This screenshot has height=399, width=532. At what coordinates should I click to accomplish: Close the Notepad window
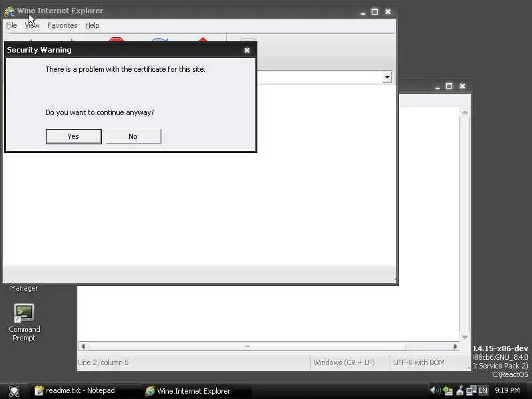(x=462, y=86)
